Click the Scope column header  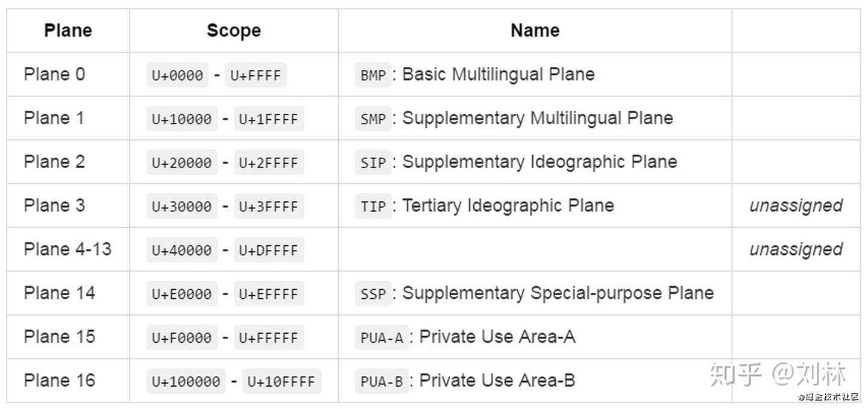[234, 31]
